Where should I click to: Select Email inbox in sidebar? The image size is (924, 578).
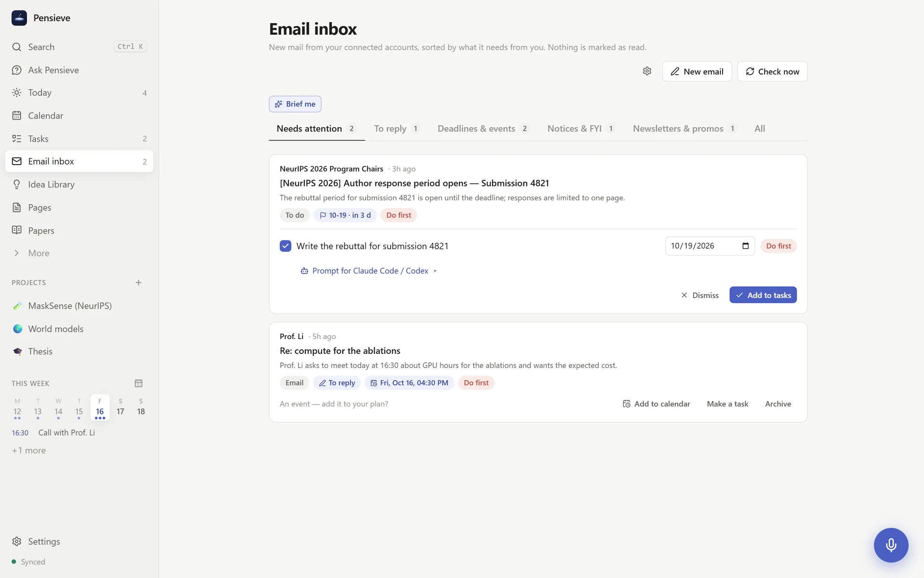79,161
